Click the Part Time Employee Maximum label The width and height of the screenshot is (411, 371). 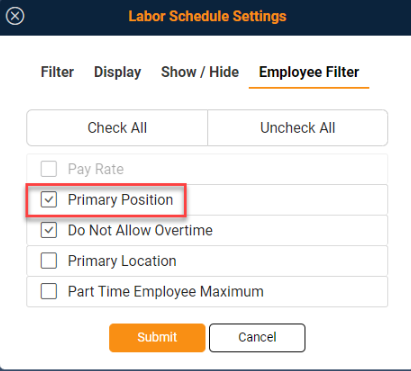166,292
